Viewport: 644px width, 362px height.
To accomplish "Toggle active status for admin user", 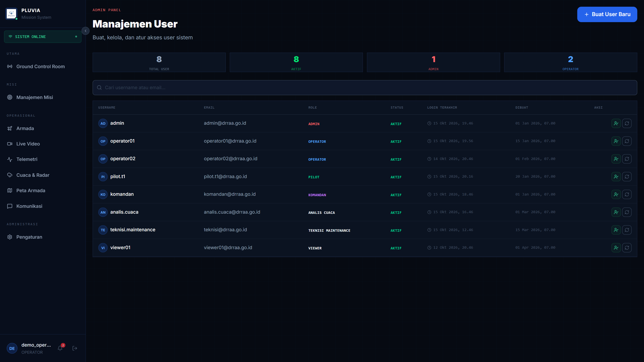I will click(x=616, y=123).
